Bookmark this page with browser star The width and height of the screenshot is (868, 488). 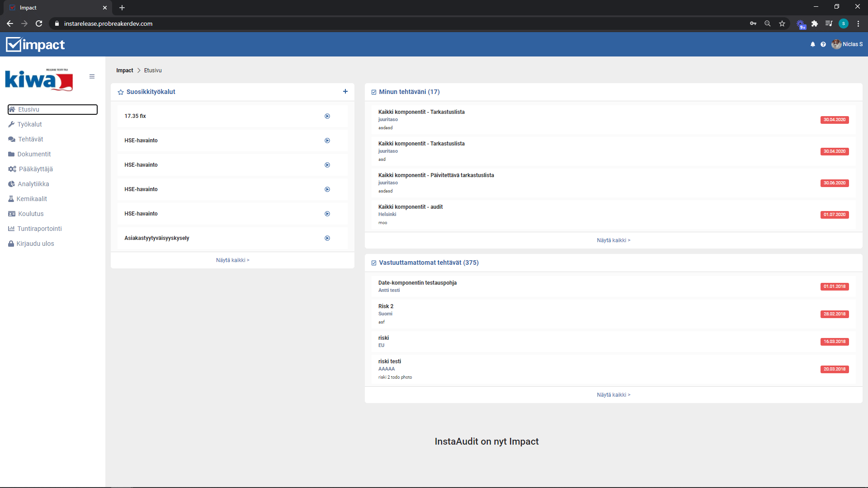pyautogui.click(x=782, y=23)
